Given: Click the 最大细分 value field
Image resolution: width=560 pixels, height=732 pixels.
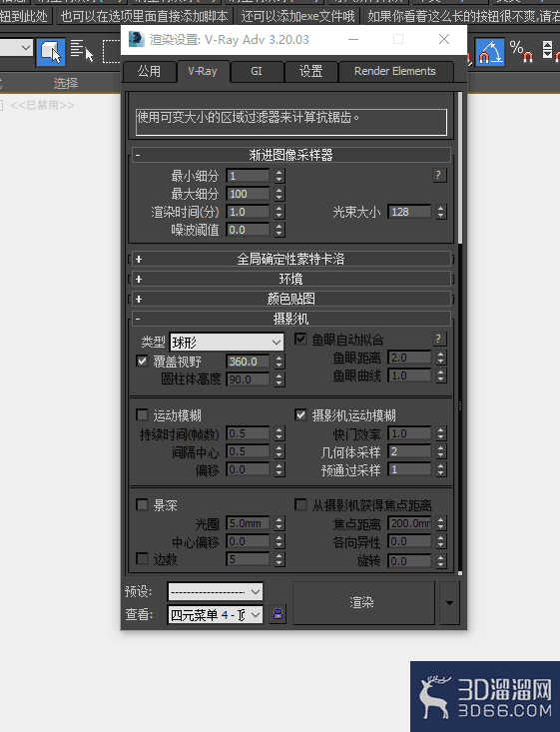Looking at the screenshot, I should click(x=248, y=194).
